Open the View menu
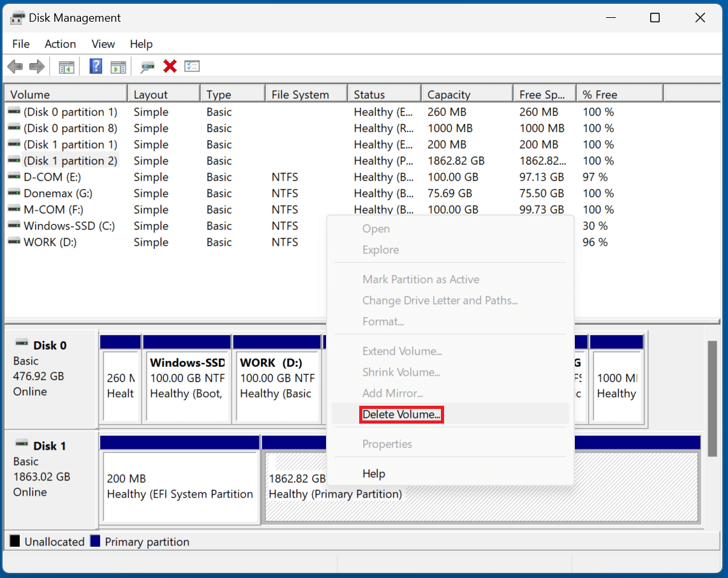The width and height of the screenshot is (728, 578). click(103, 43)
